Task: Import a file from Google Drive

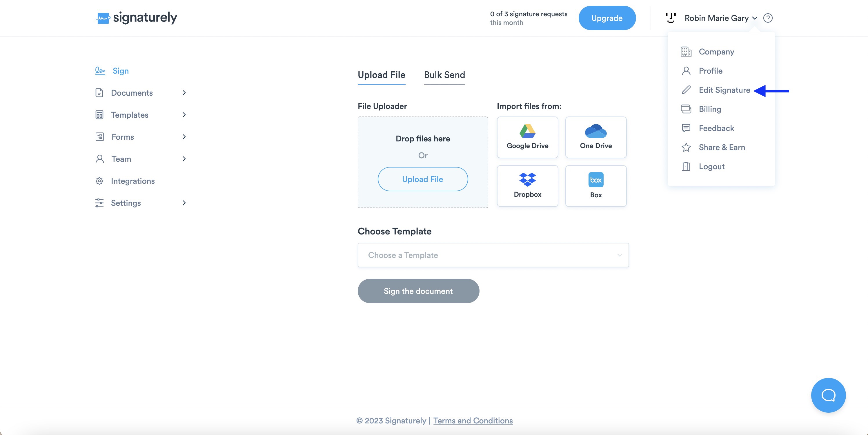Action: (x=527, y=137)
